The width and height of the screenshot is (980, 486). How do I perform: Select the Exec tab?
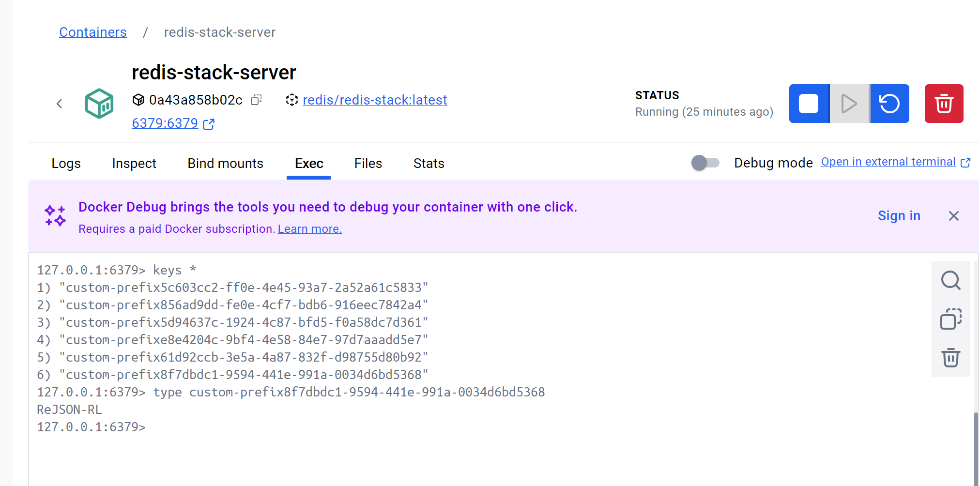[309, 164]
